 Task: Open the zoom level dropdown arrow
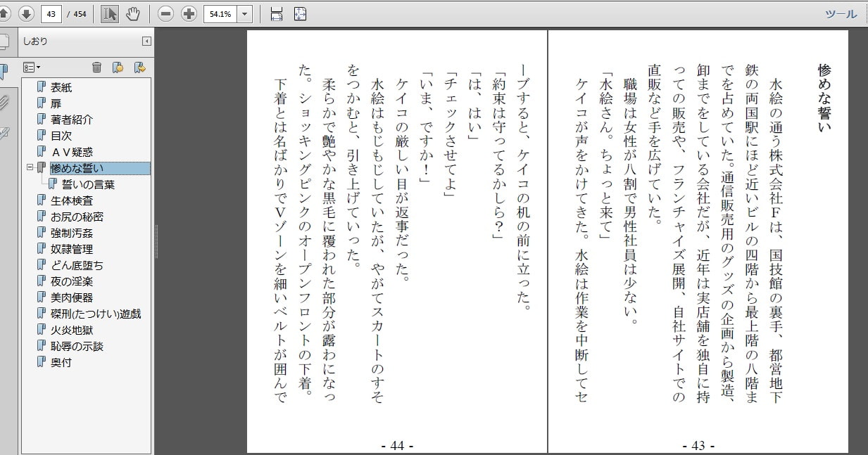tap(245, 13)
